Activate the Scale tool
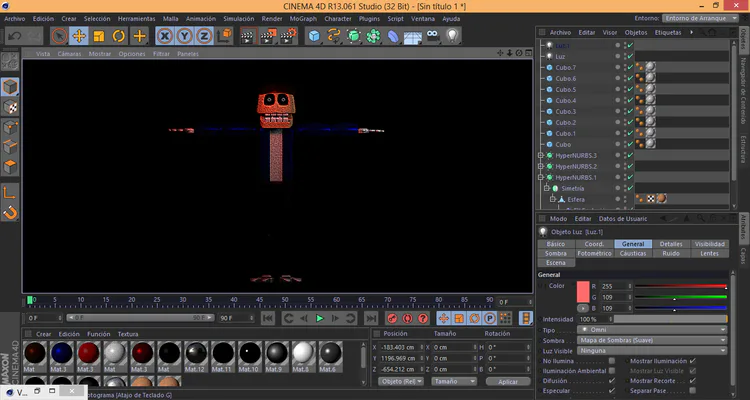The width and height of the screenshot is (750, 400). tap(99, 36)
